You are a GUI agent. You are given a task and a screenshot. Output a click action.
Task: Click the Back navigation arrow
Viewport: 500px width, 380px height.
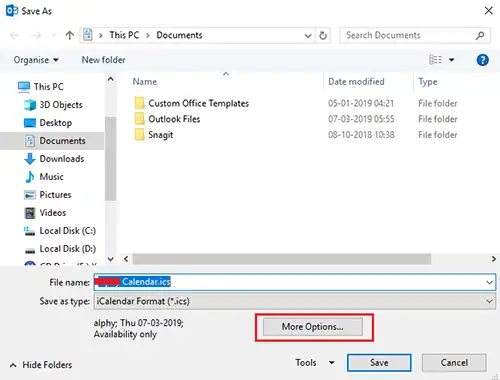[x=15, y=35]
